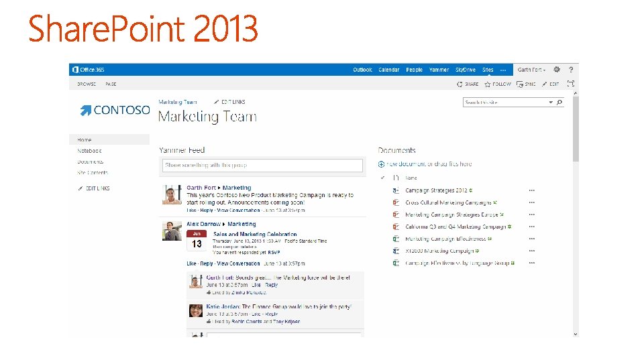Click Marketing Campaign Effectiveness Excel icon

pyautogui.click(x=396, y=239)
